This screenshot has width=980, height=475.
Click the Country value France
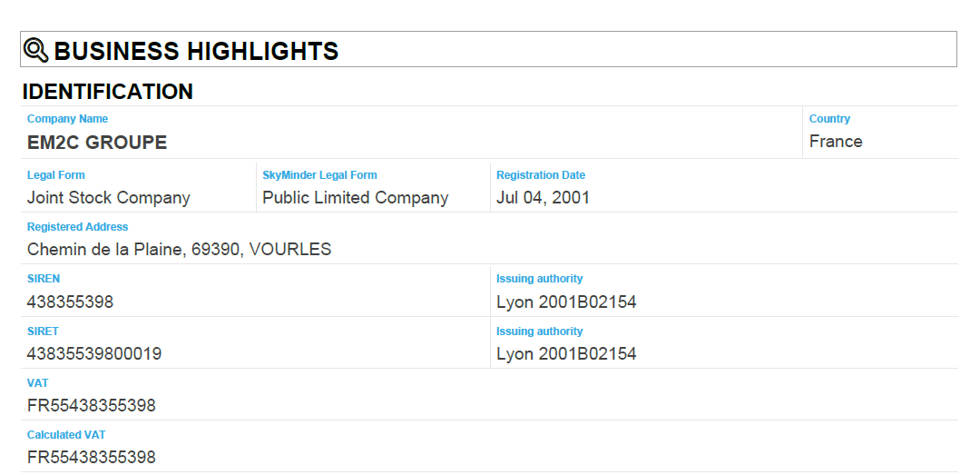(x=836, y=142)
